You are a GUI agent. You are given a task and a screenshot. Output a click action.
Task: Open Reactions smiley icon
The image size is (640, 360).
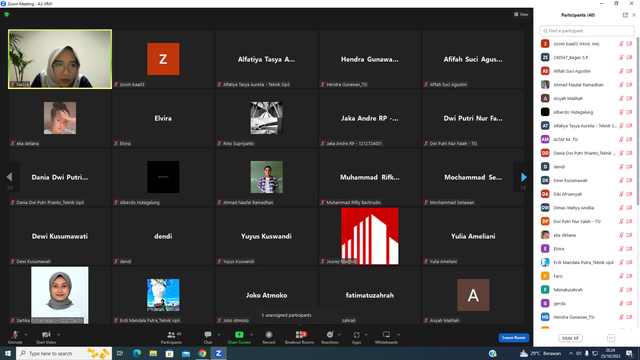330,335
